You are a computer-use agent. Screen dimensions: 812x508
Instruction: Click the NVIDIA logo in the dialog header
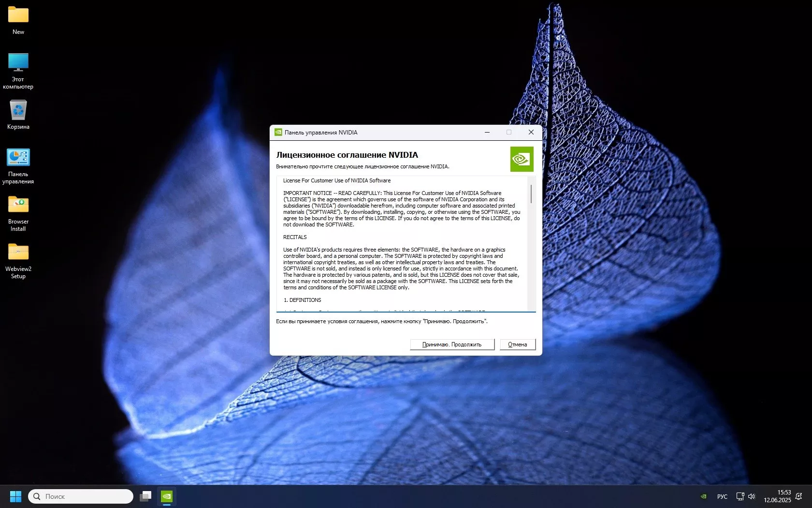(x=522, y=159)
